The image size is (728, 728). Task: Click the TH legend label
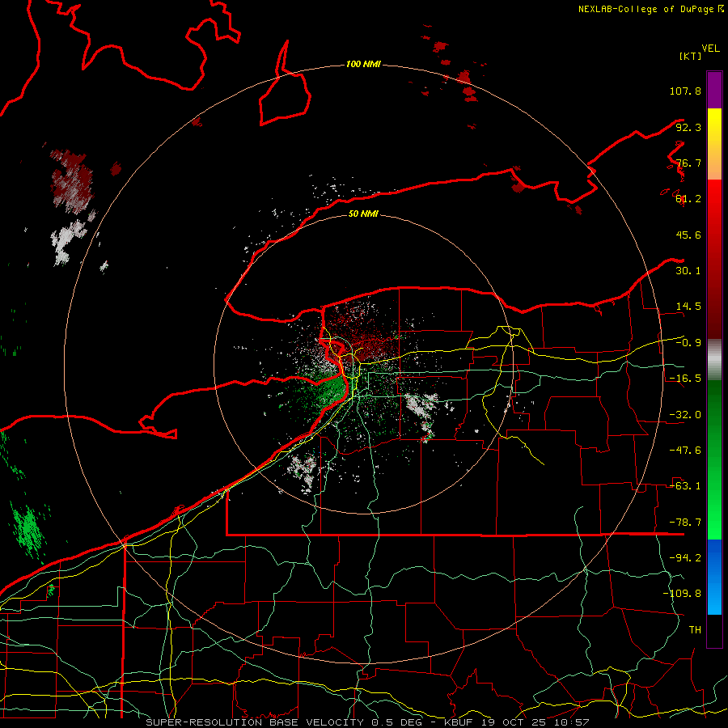(x=695, y=630)
